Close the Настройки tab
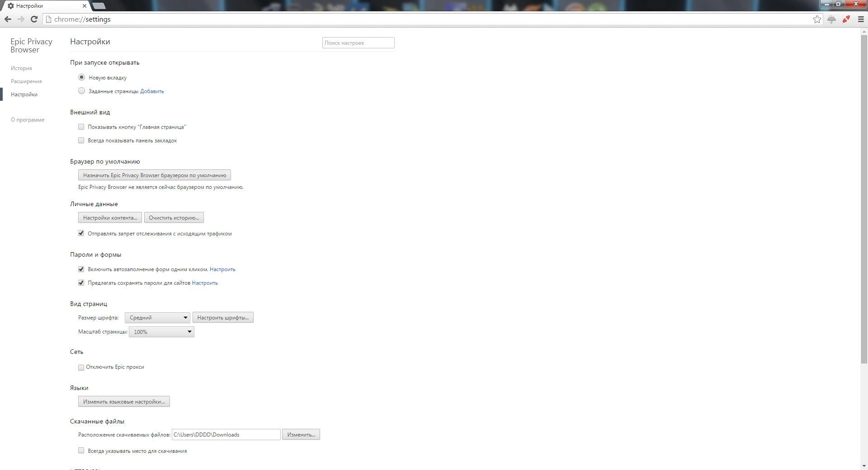Screen dimensions: 868x470 pos(85,6)
